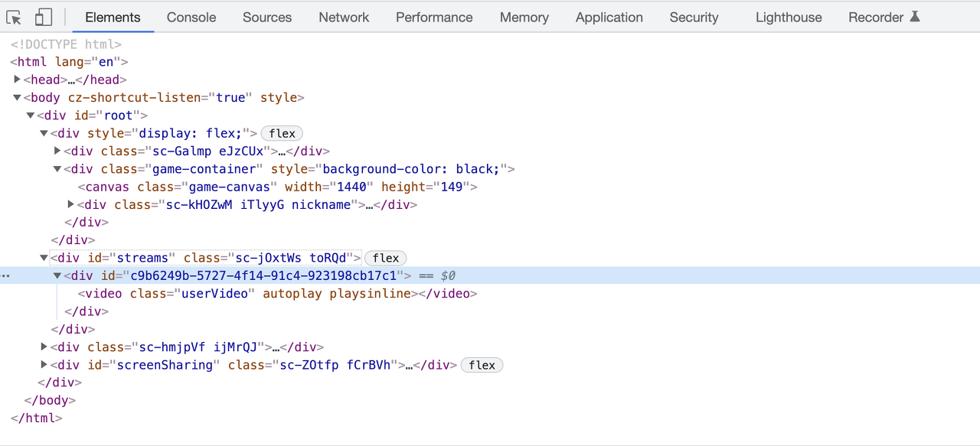Screen dimensions: 980x446
Task: Switch to the Console tab
Action: click(x=191, y=17)
